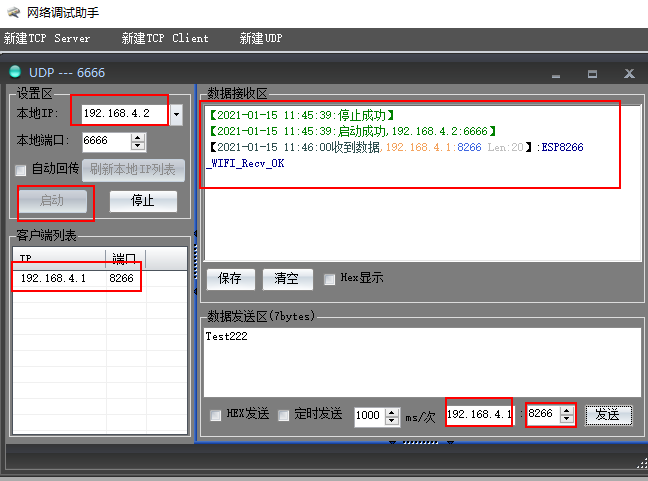
Task: Open the 新建TCP Server menu
Action: pos(47,38)
